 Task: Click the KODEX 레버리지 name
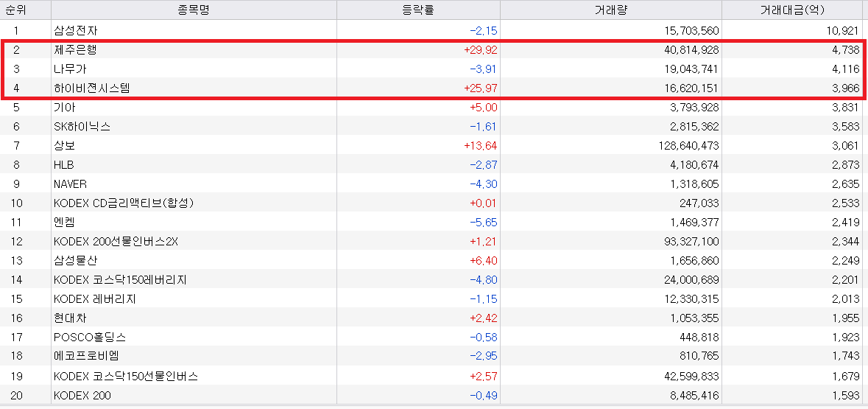click(x=95, y=299)
